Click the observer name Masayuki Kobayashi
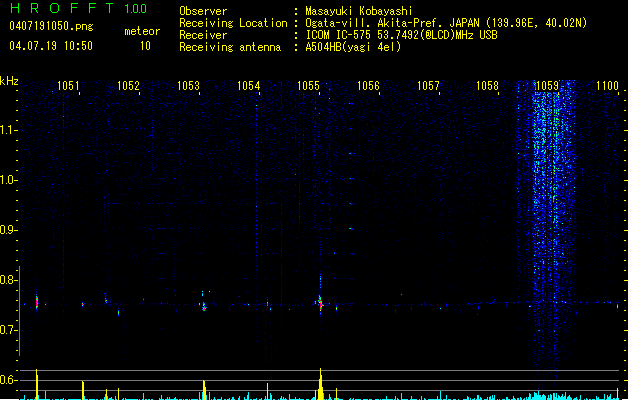Screen dimensions: 629x400 (x=359, y=11)
